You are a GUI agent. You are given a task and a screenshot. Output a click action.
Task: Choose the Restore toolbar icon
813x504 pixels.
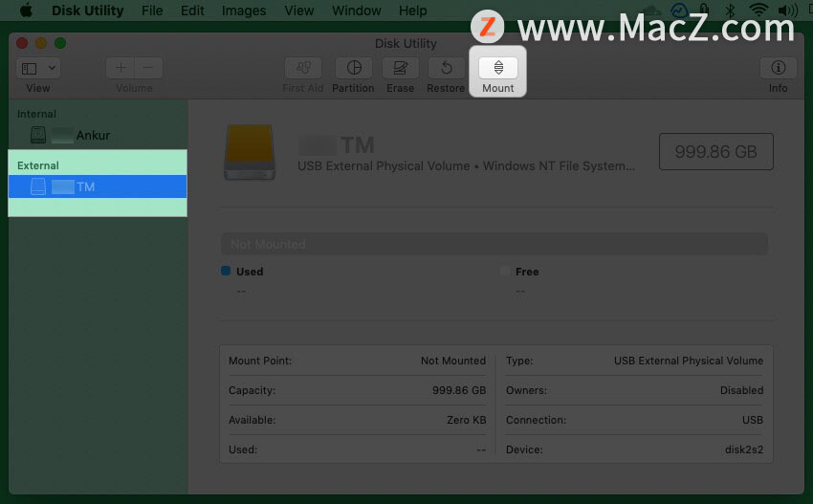446,68
